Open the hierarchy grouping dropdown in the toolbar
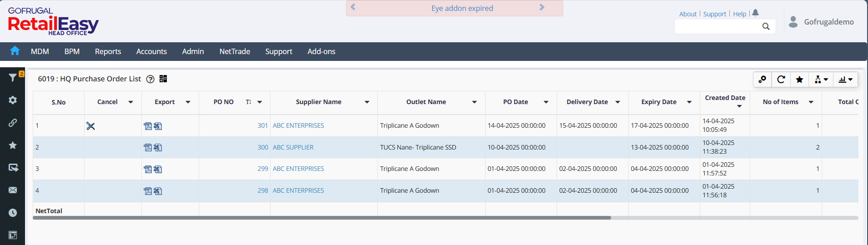The height and width of the screenshot is (245, 868). click(821, 80)
